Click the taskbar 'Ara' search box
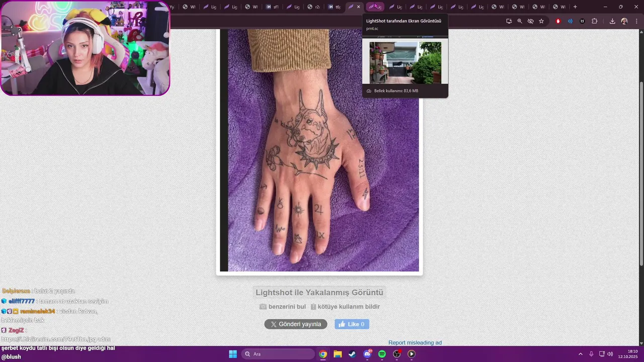644x362 pixels. (x=278, y=354)
